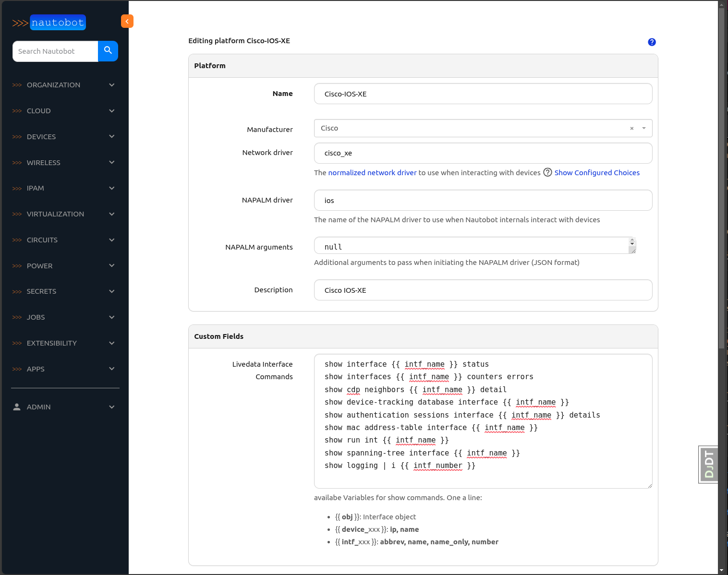
Task: Open the Devices menu item
Action: (x=65, y=137)
